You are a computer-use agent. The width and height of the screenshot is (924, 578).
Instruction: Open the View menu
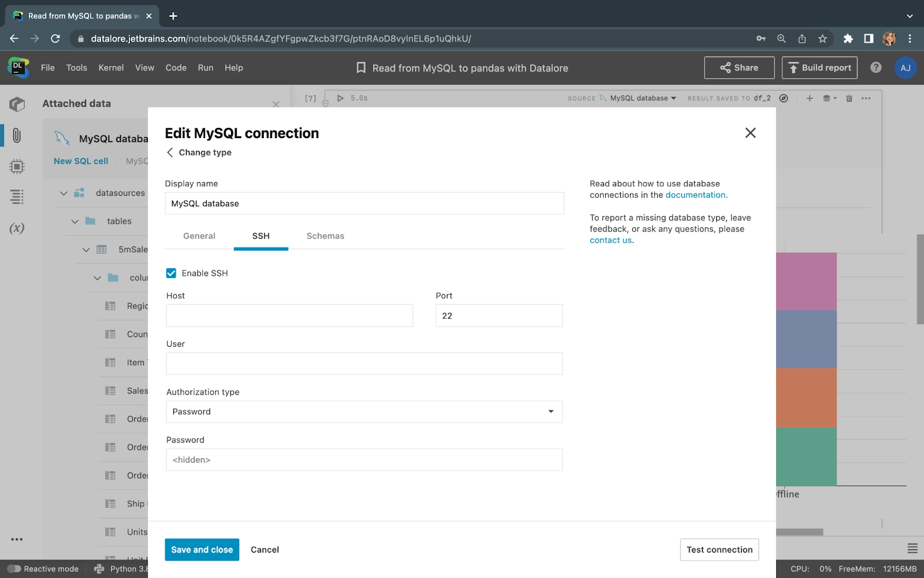pyautogui.click(x=144, y=68)
